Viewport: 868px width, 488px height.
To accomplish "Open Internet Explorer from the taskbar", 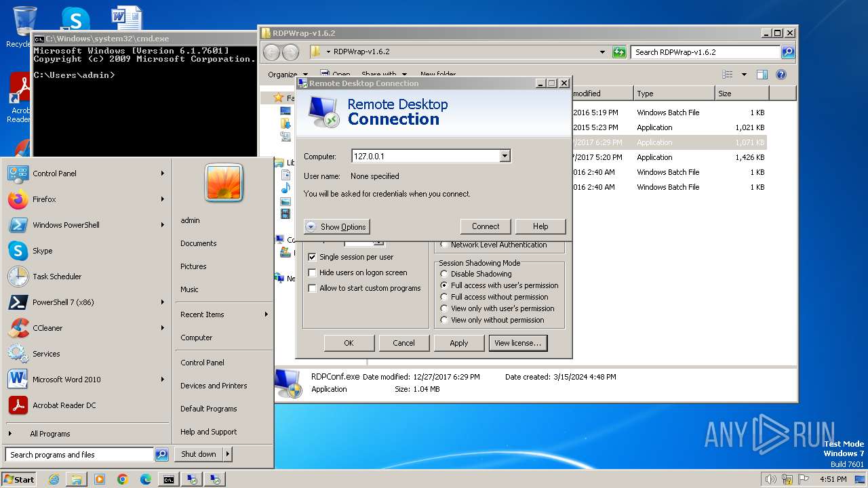I will pos(54,479).
